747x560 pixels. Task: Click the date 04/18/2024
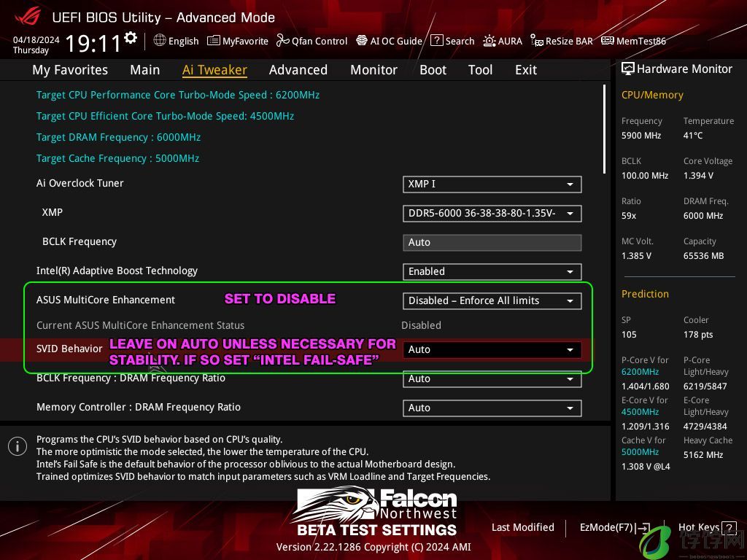(x=36, y=40)
